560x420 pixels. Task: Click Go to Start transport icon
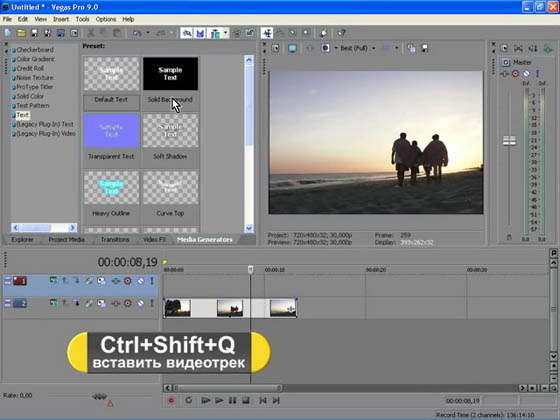point(263,400)
